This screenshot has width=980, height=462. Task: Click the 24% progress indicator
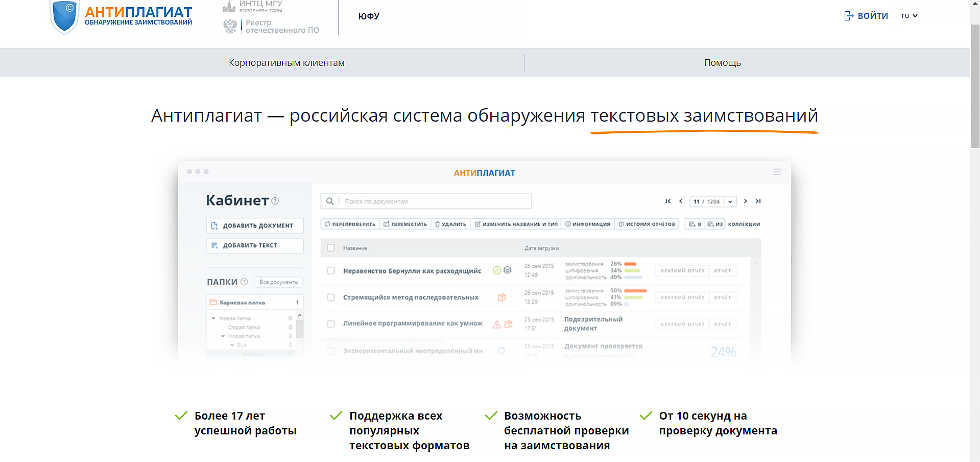723,352
